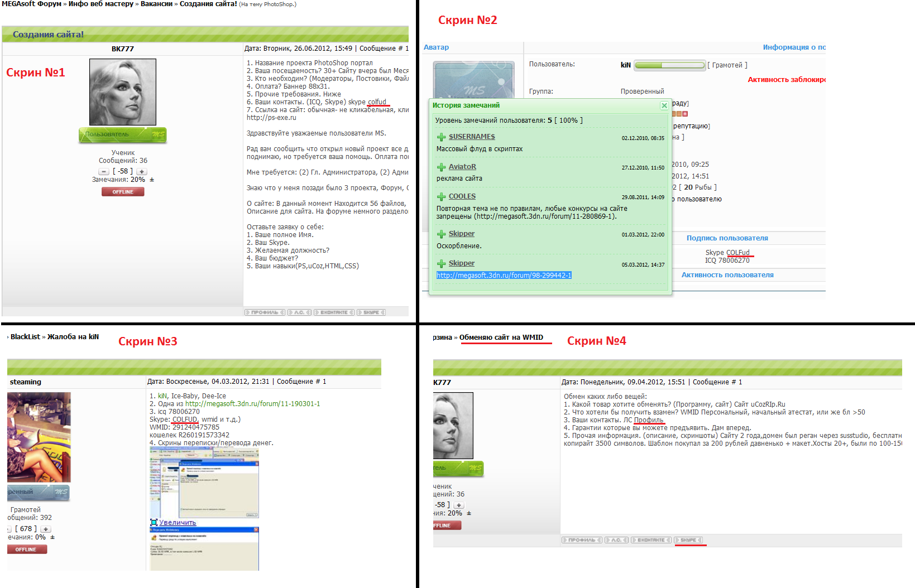Open second attached screenshot thumbnail, steaming post

(204, 548)
